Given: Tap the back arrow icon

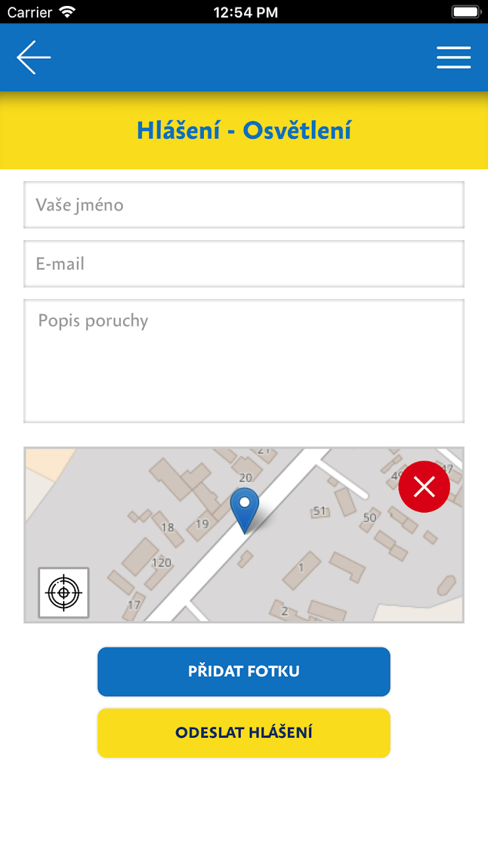Looking at the screenshot, I should [x=34, y=58].
